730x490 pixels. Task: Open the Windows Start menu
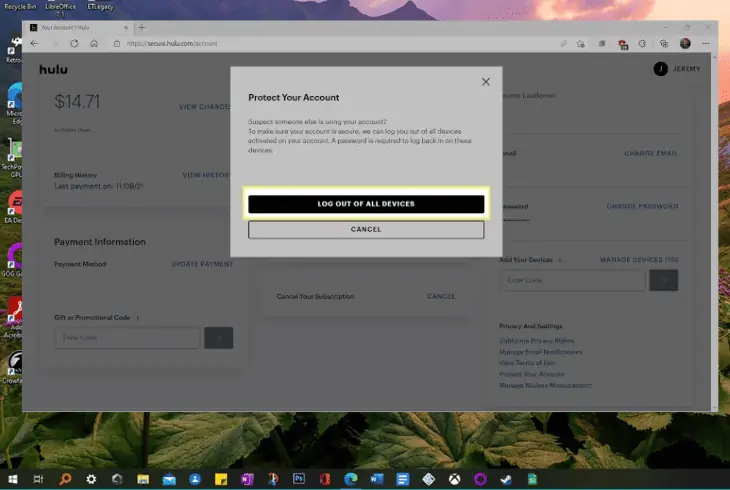point(13,479)
